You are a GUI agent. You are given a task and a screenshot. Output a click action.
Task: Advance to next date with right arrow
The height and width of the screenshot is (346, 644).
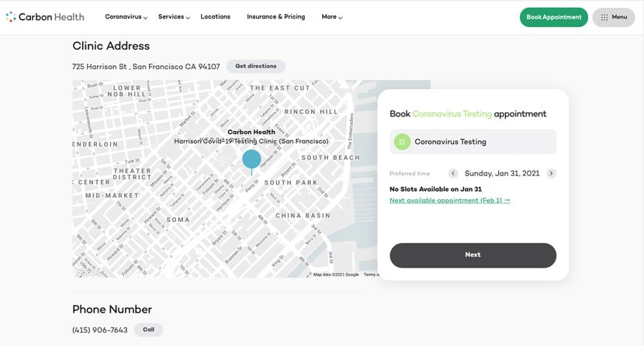pyautogui.click(x=551, y=174)
